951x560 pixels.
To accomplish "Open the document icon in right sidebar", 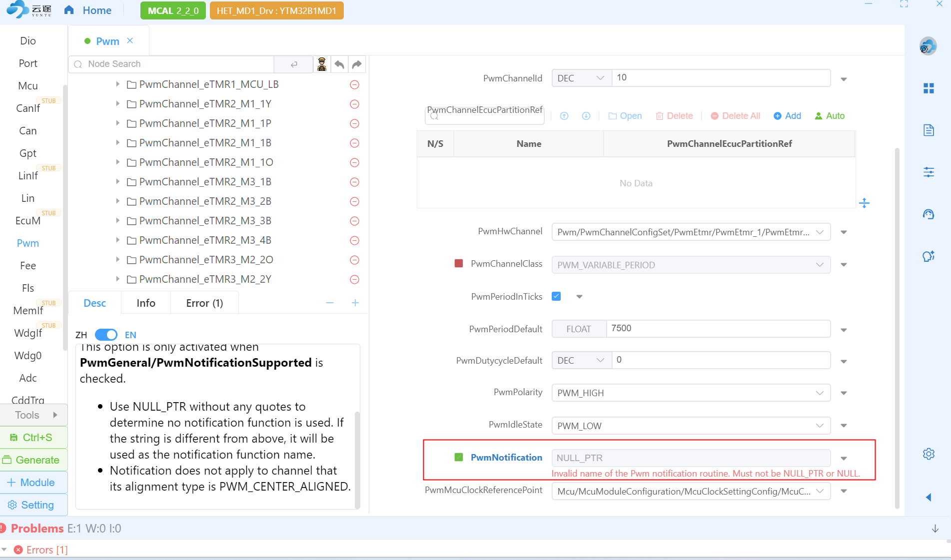I will [x=929, y=130].
